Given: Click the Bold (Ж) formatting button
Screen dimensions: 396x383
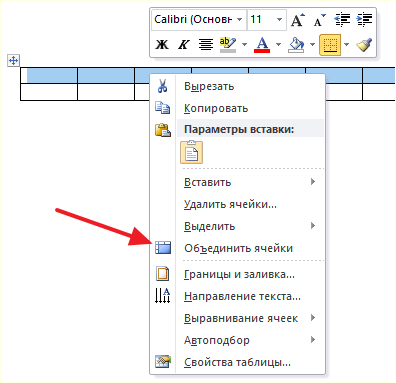Looking at the screenshot, I should click(162, 44).
